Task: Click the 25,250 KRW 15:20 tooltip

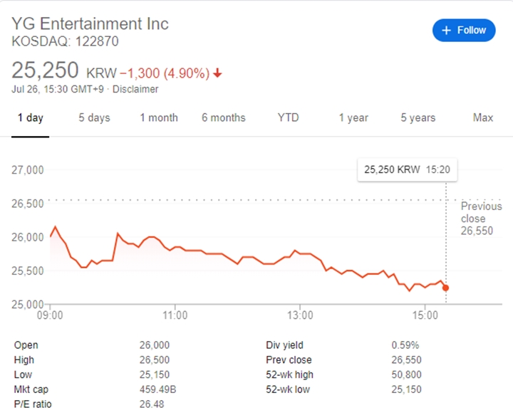Action: [408, 169]
